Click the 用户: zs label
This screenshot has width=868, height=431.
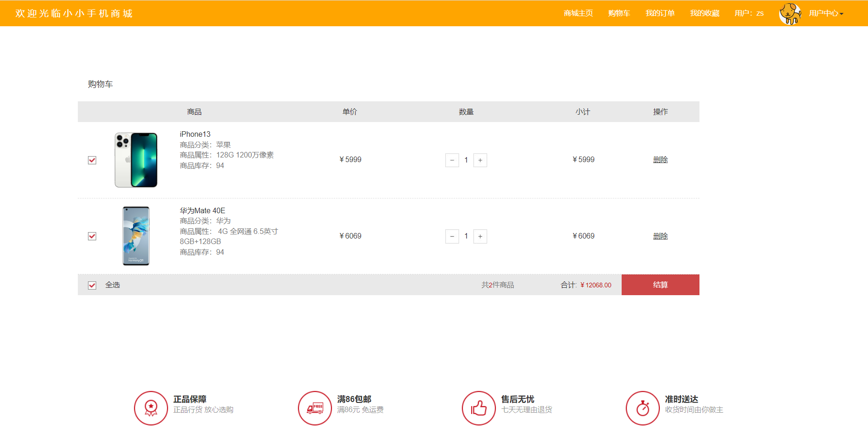pyautogui.click(x=749, y=13)
